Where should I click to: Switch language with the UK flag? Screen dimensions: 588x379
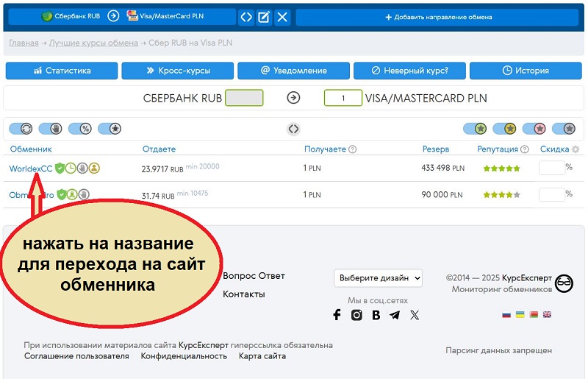tap(547, 314)
